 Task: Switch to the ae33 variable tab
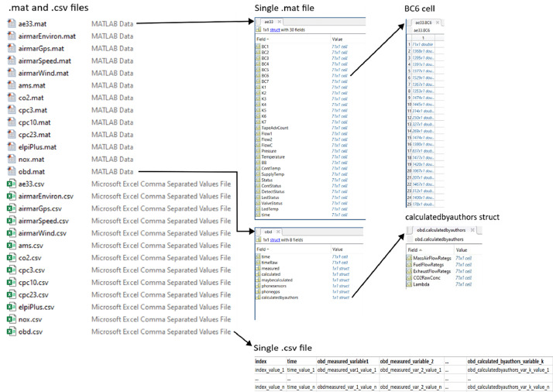click(269, 22)
